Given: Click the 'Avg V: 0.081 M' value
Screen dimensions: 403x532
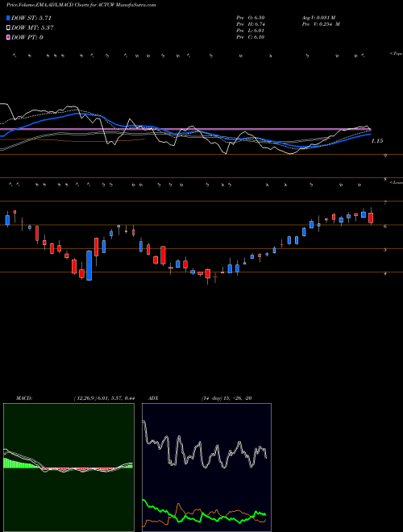Looking at the screenshot, I should pos(318,17).
